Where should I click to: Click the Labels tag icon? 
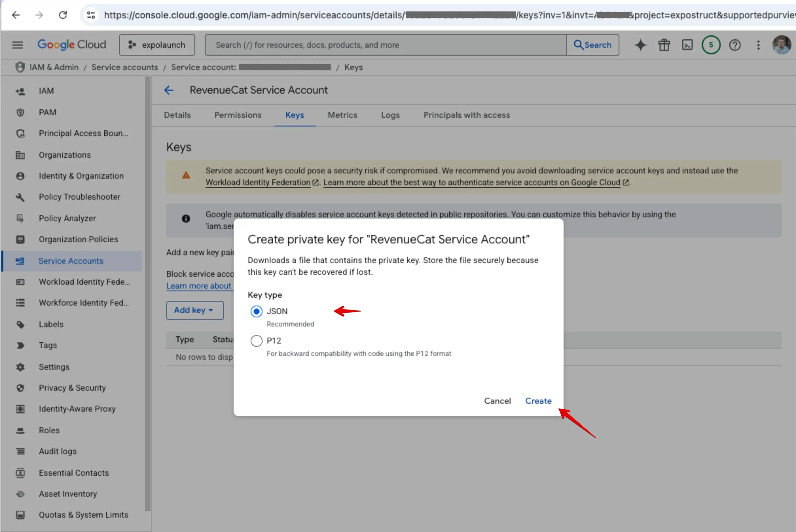pos(20,324)
